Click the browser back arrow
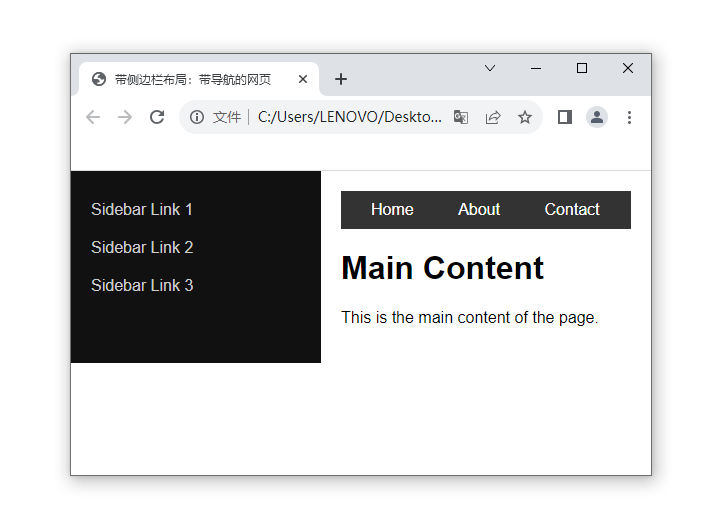Image resolution: width=727 pixels, height=524 pixels. click(93, 117)
